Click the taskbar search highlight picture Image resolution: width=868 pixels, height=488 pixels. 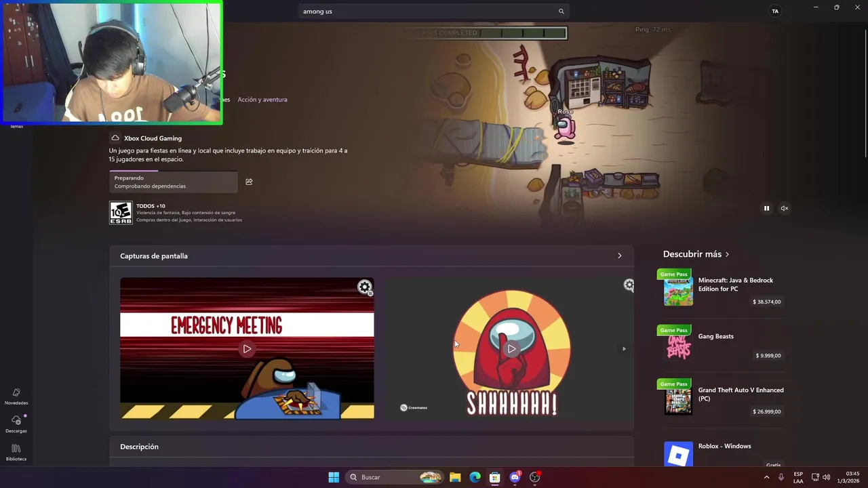430,477
